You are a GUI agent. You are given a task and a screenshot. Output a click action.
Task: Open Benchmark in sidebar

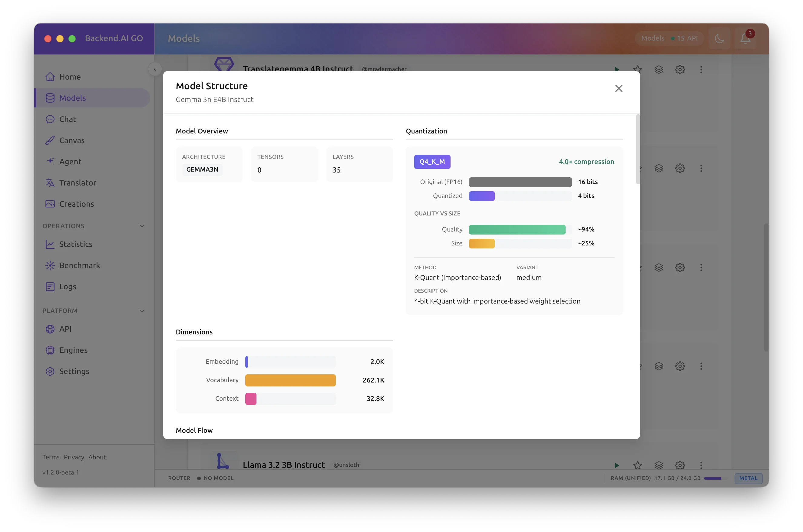tap(79, 265)
